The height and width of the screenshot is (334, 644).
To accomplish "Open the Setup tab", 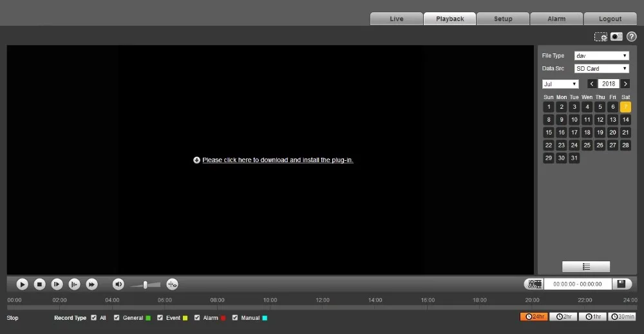I will point(503,19).
